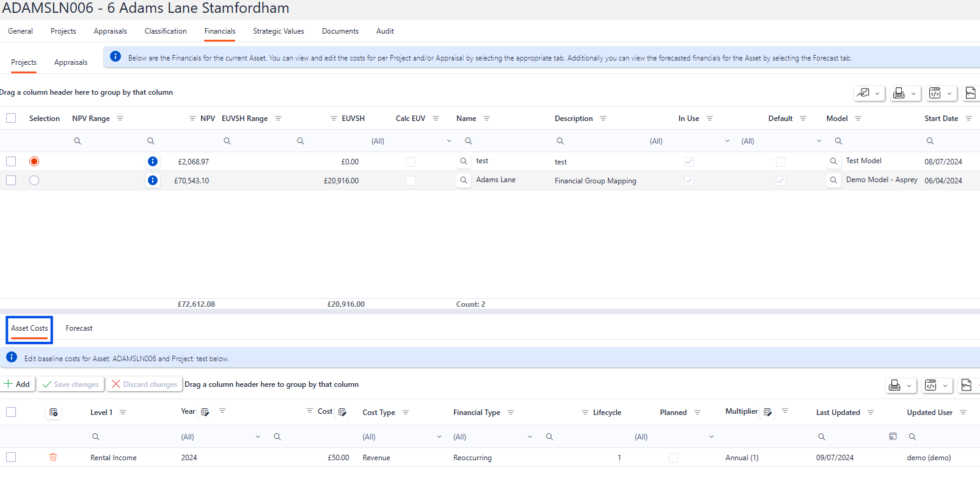This screenshot has width=980, height=503.
Task: Click the table clear icon left of Level 1
Action: (x=54, y=413)
